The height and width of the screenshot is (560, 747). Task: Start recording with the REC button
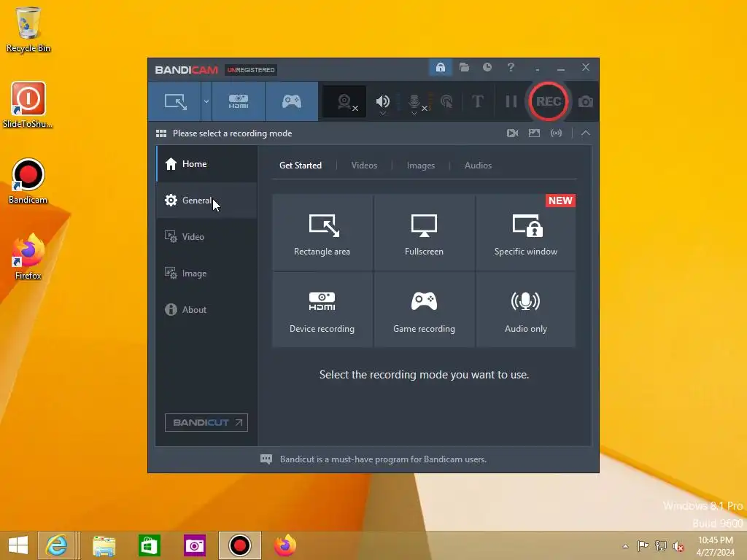point(549,101)
